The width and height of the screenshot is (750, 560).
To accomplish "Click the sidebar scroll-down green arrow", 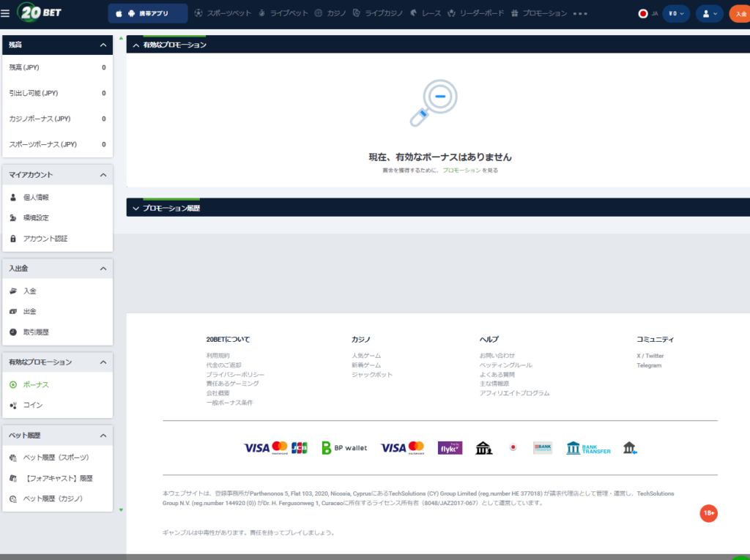I will tap(121, 509).
